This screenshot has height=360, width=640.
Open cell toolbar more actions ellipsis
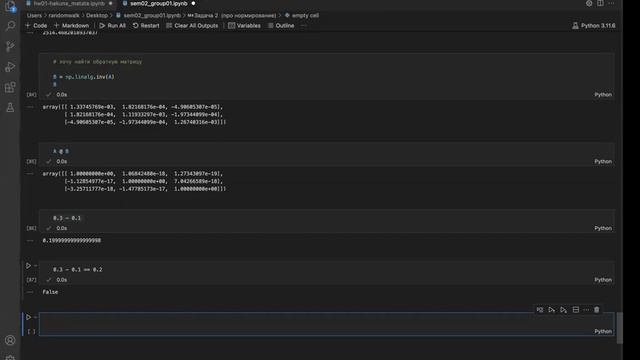pos(586,310)
